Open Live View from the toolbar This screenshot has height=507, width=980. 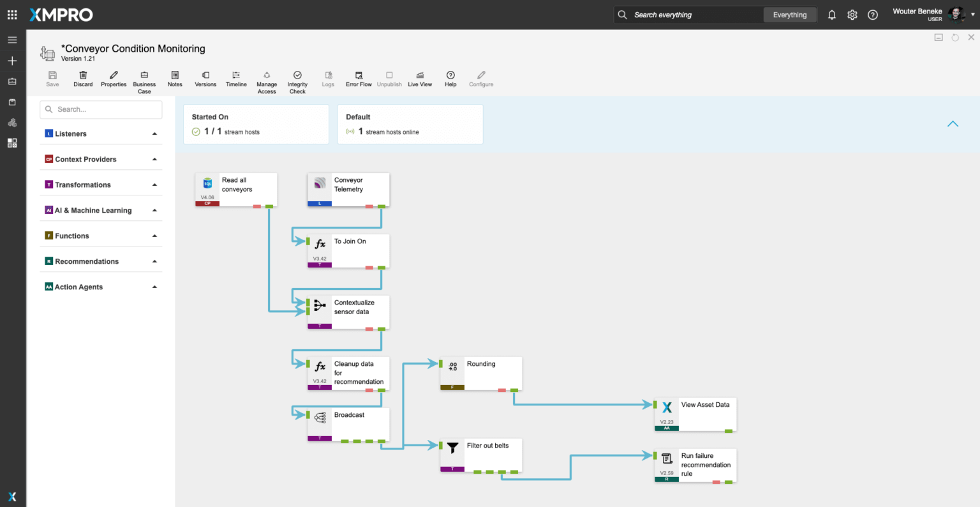420,75
